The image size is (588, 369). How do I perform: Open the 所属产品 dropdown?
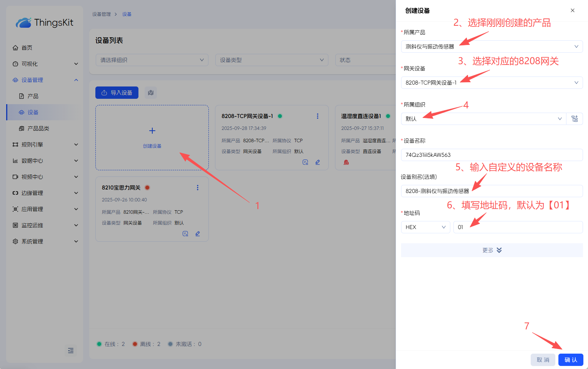tap(491, 47)
